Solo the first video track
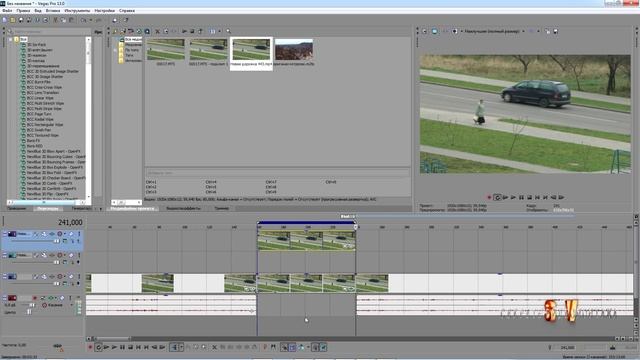Viewport: 640px width, 360px height. pos(79,234)
